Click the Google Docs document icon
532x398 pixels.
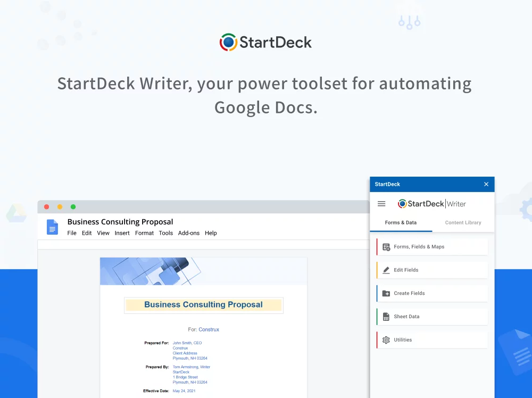tap(52, 227)
